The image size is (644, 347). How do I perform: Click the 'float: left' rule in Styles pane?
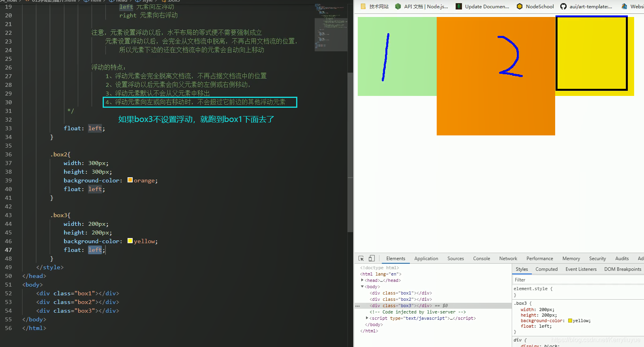pos(536,326)
